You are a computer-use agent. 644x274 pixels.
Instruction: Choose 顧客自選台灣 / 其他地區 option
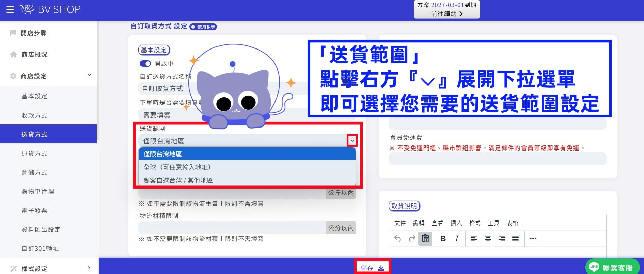click(x=247, y=180)
